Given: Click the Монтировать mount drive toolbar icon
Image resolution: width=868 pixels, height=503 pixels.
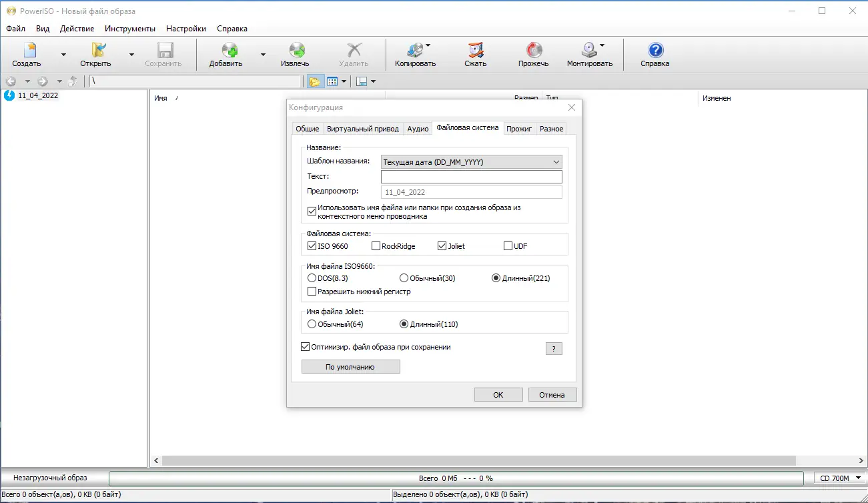Looking at the screenshot, I should tap(588, 51).
